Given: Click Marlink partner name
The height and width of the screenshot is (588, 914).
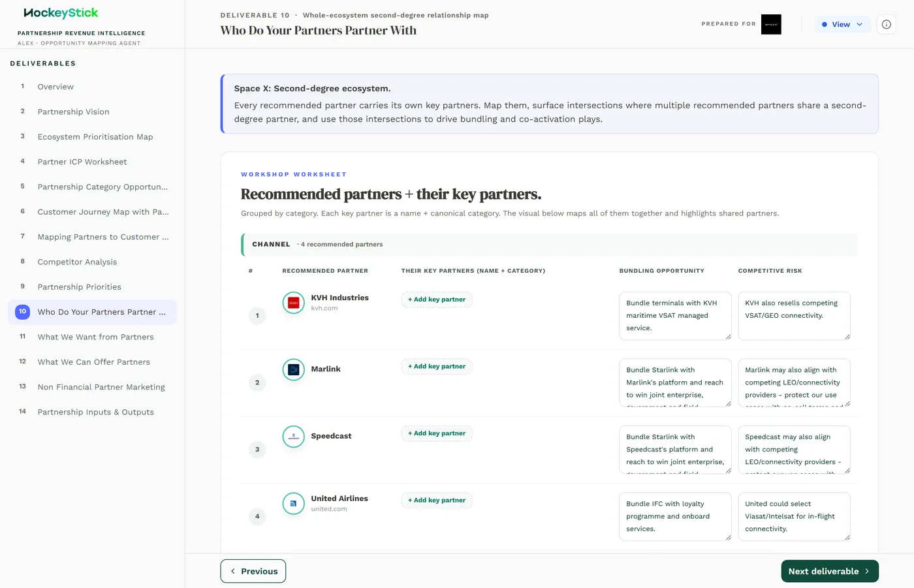Looking at the screenshot, I should click(326, 369).
